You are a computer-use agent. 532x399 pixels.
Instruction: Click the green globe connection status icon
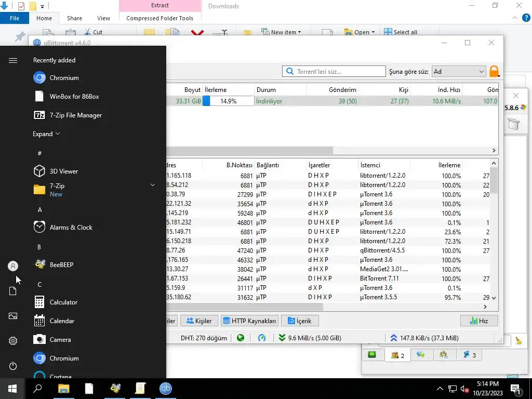tap(241, 338)
